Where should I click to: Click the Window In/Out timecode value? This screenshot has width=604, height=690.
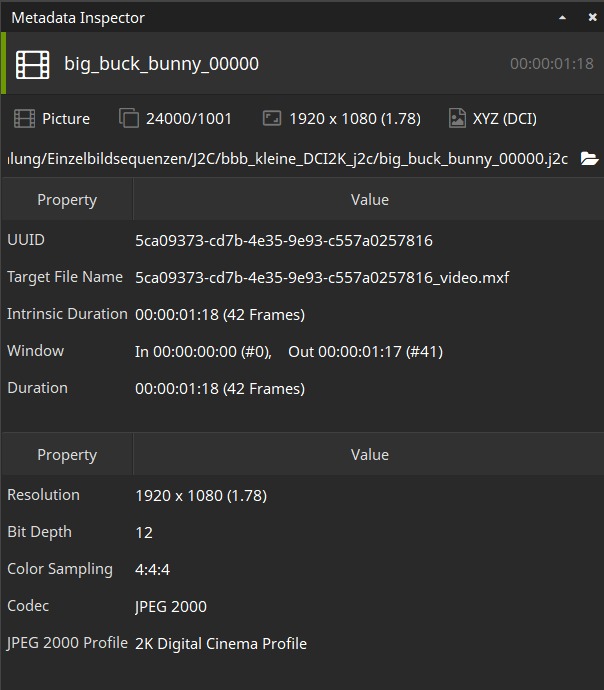point(289,352)
